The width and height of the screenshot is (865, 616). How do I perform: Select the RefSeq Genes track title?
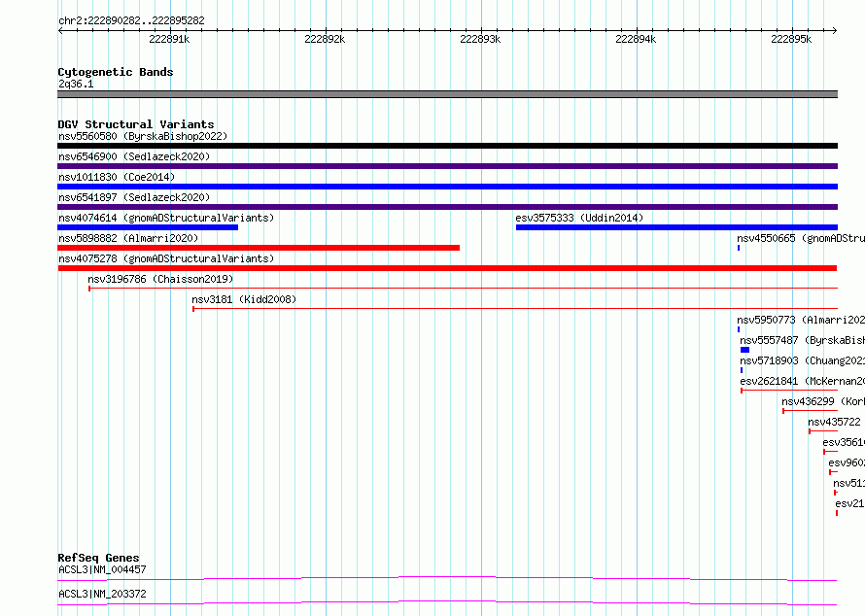point(99,558)
